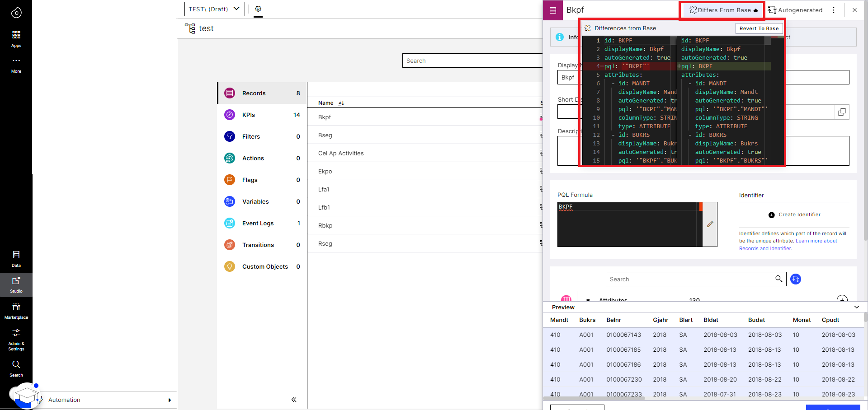Viewport: 868px width, 410px height.
Task: Open the Ekpo record row
Action: point(425,171)
